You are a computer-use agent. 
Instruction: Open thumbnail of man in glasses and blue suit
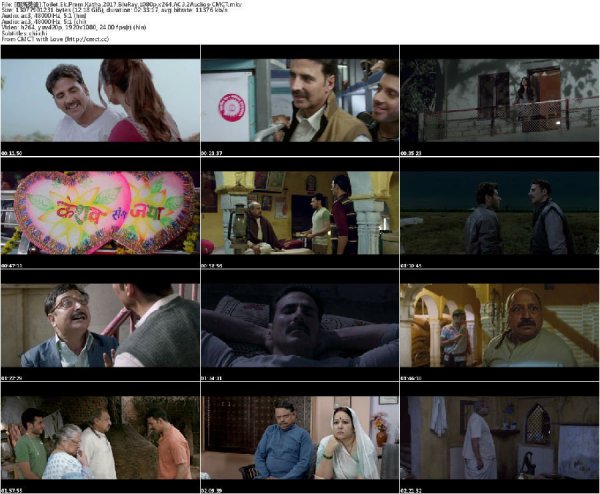100,325
